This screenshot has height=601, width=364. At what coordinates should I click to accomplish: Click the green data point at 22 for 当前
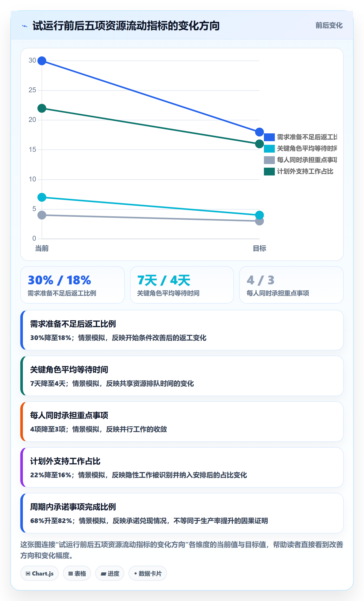point(42,108)
